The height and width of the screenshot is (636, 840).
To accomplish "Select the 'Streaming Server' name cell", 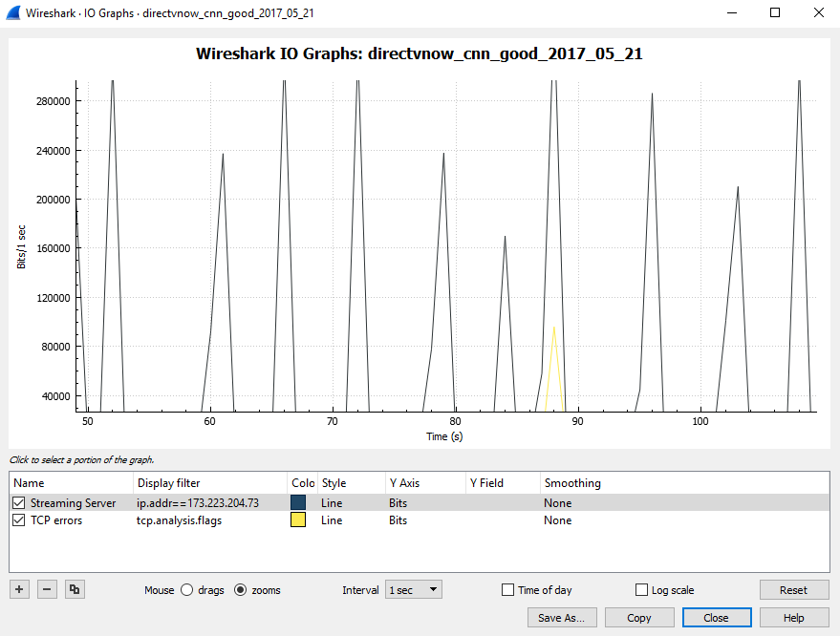I will coord(73,502).
